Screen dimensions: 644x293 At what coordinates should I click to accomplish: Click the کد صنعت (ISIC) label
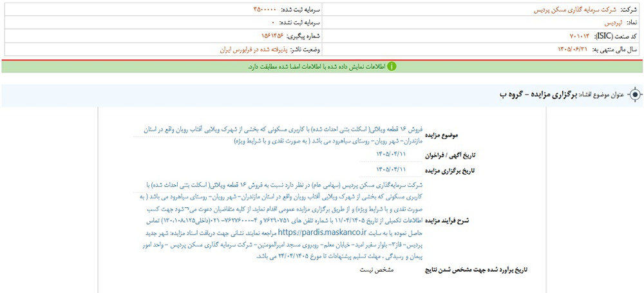pyautogui.click(x=614, y=36)
